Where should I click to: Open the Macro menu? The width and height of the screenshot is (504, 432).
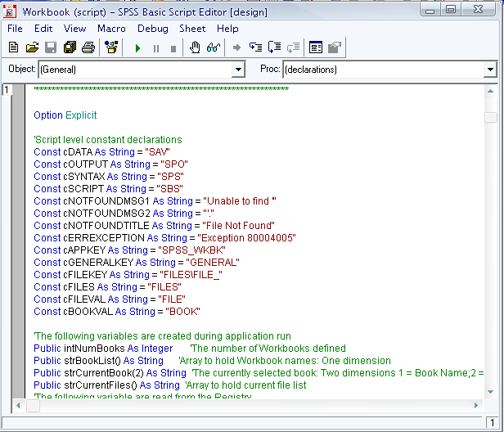[111, 29]
